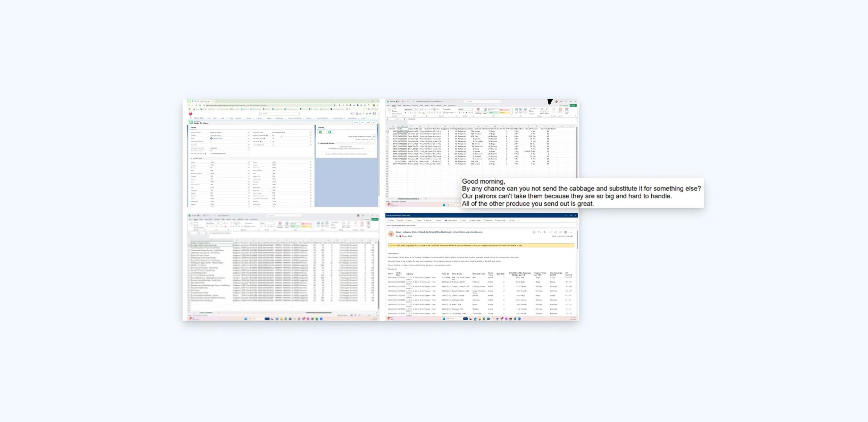Collapse the Demand Types section
The height and width of the screenshot is (422, 868).
(191, 158)
